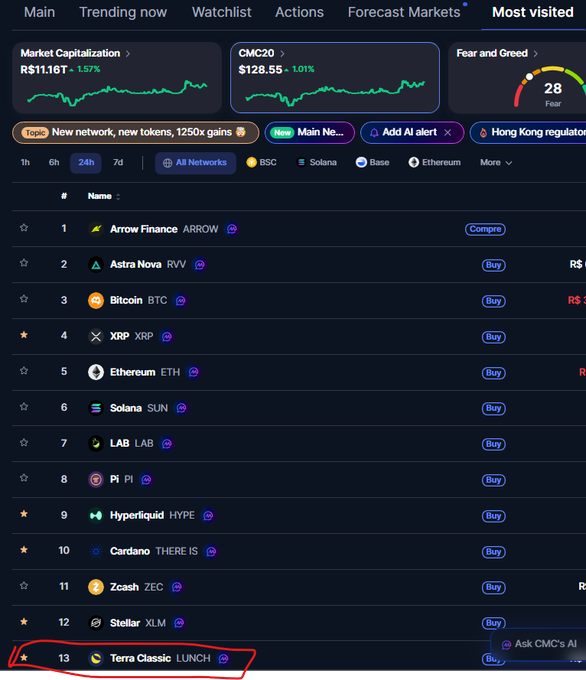The height and width of the screenshot is (680, 586).
Task: Open Astra Nova coin logo
Action: coord(96,265)
